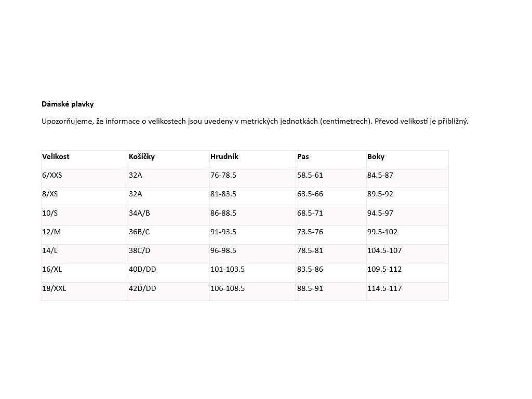532x399 pixels.
Task: Click the 'Hrudník' column header
Action: (x=224, y=156)
